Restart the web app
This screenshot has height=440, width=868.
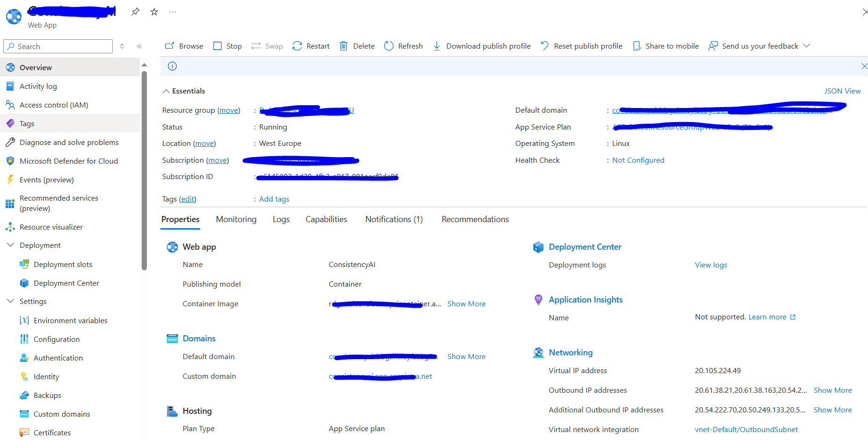coord(311,46)
